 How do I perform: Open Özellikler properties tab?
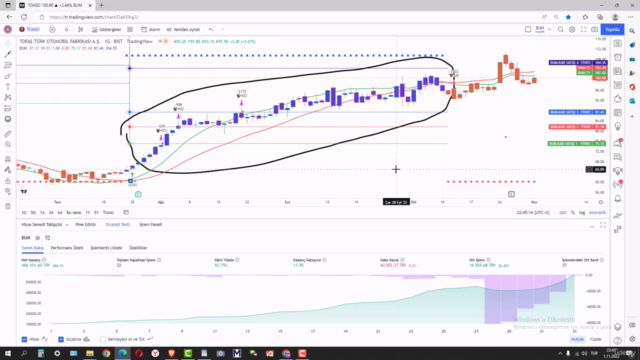[x=138, y=248]
